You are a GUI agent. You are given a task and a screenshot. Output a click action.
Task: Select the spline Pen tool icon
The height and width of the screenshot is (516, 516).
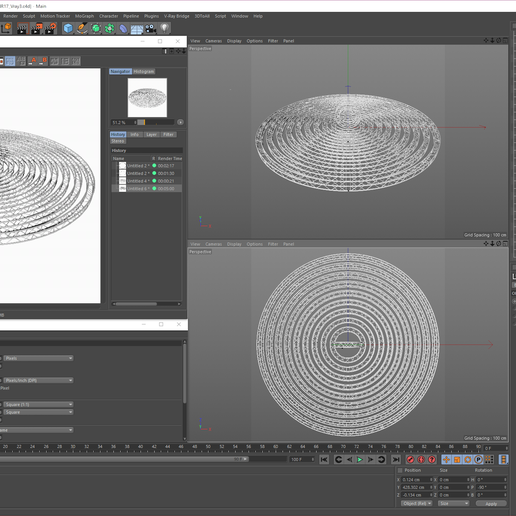point(82,29)
